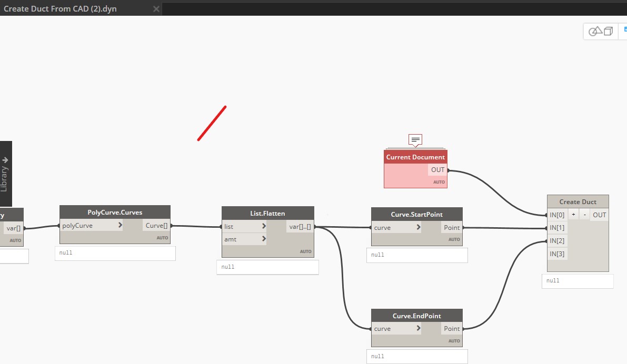Click null preview under Curve.EndPoint

tap(417, 357)
